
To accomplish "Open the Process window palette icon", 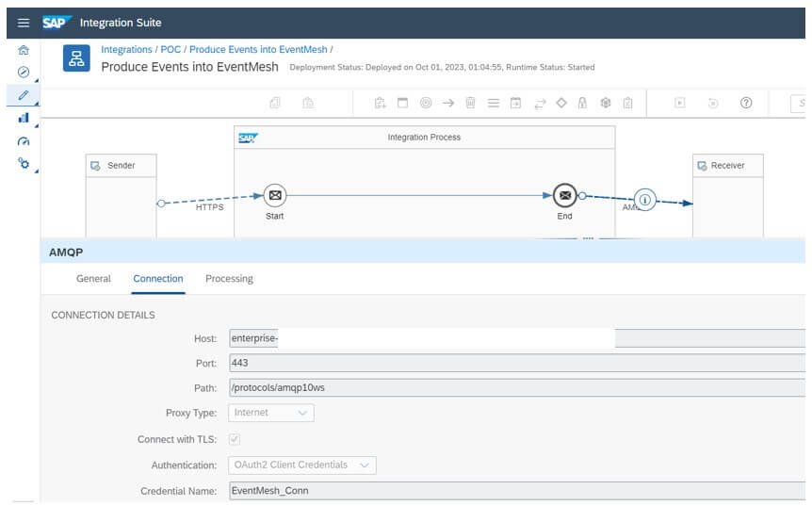I will coord(402,103).
